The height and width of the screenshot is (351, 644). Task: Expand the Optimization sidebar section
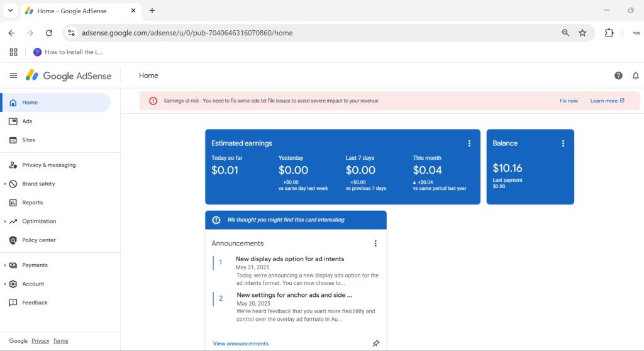5,221
